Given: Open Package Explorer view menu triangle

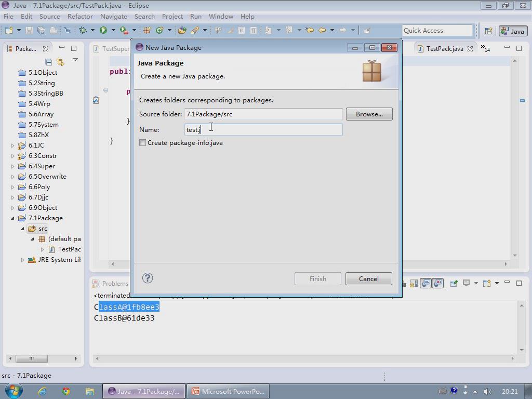Looking at the screenshot, I should [x=75, y=60].
